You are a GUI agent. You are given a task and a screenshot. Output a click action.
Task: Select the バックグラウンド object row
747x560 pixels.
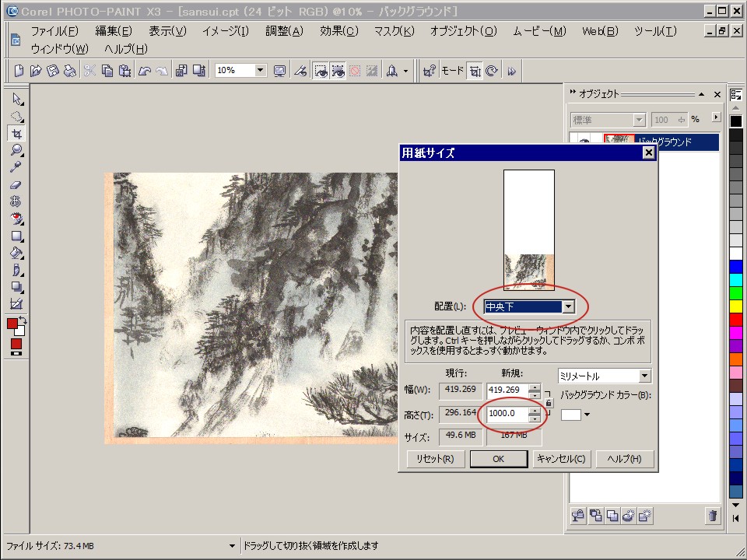(644, 142)
